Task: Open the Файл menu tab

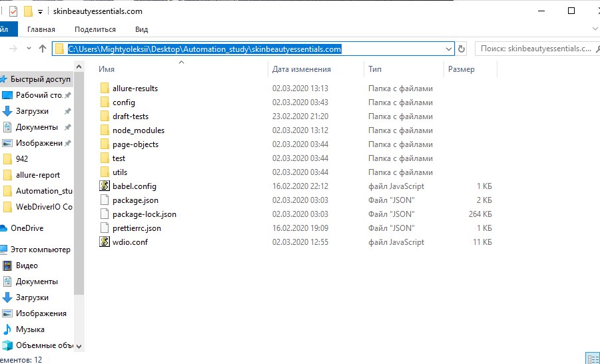Action: coord(9,29)
